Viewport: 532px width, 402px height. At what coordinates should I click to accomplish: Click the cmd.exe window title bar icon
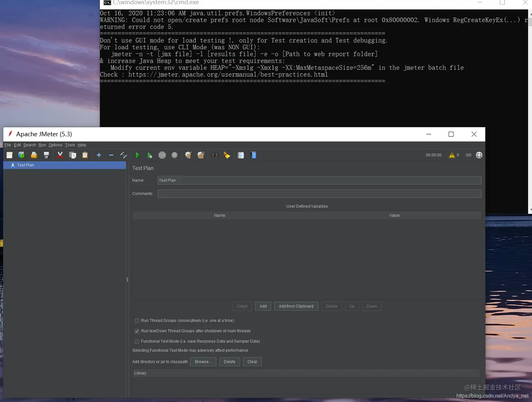[x=107, y=2]
